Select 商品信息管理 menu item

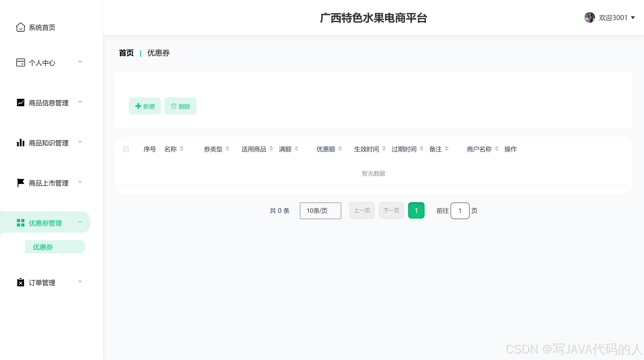tap(49, 103)
